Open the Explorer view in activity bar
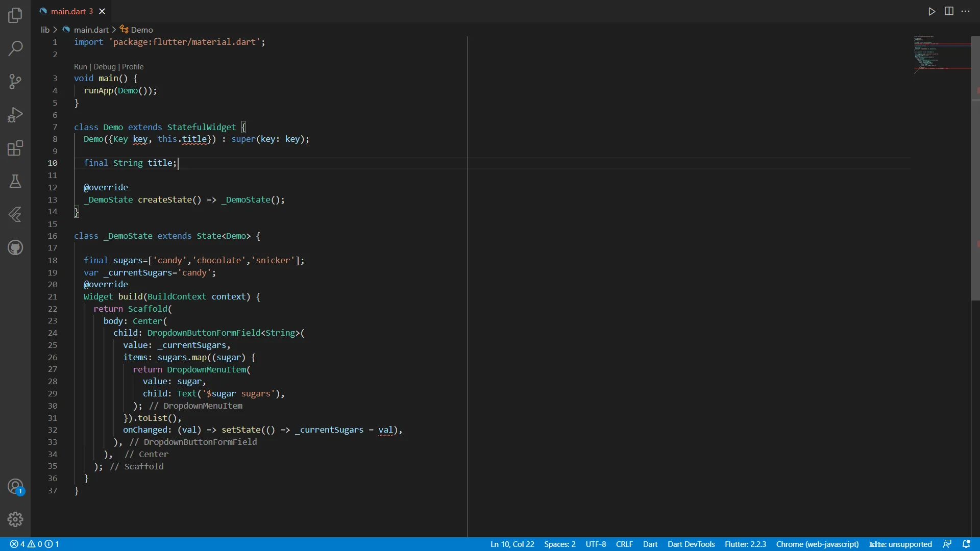Image resolution: width=980 pixels, height=551 pixels. [x=15, y=15]
